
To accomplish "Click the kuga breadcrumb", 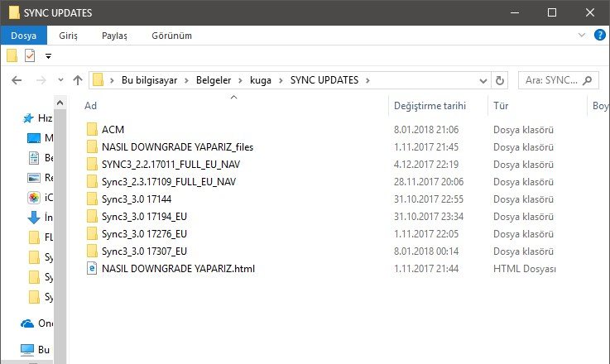I will 261,80.
